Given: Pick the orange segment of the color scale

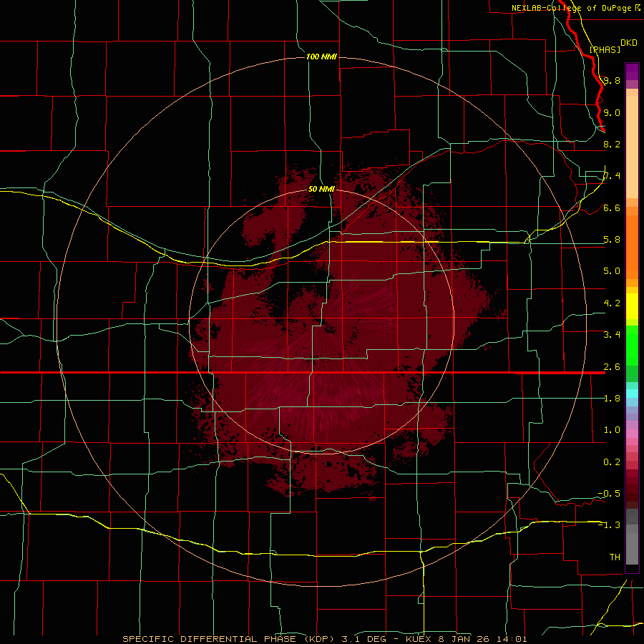Looking at the screenshot, I should click(632, 247).
